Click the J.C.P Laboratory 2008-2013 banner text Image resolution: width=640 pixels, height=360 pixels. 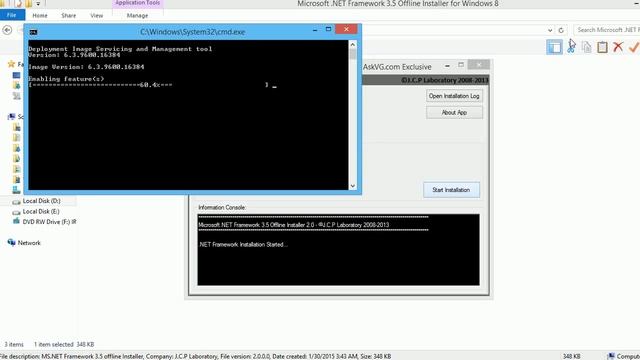[445, 80]
